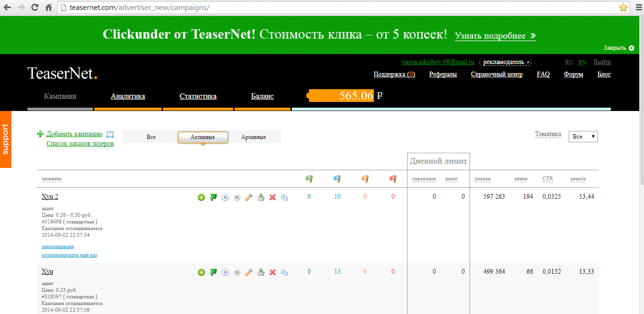Click the [?] help link
The height and width of the screenshot is (314, 644).
(110, 134)
